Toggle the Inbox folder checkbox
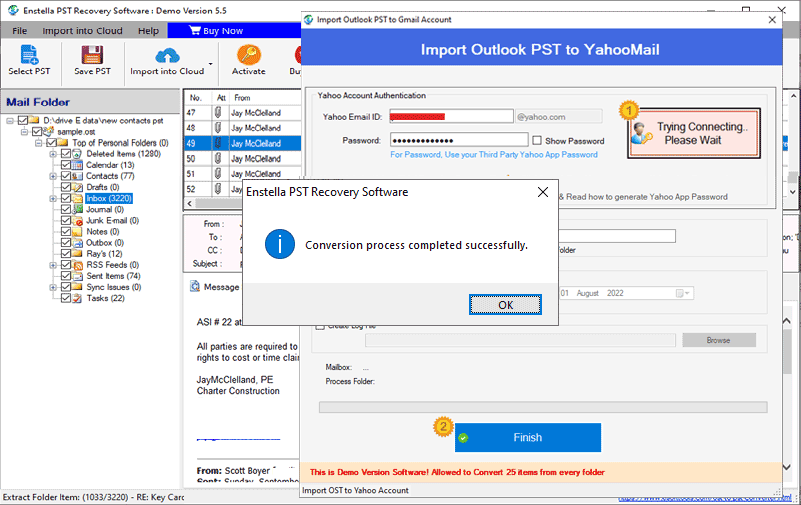The height and width of the screenshot is (505, 801). (66, 198)
